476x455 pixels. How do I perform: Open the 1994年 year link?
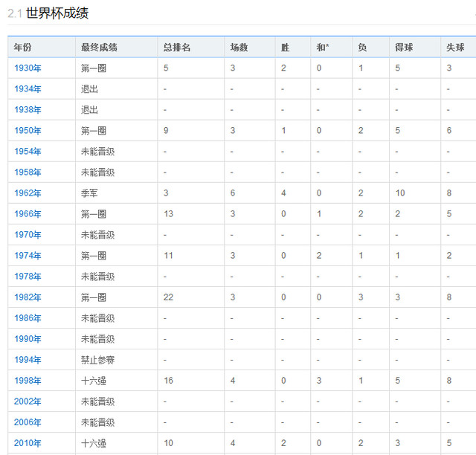[28, 360]
